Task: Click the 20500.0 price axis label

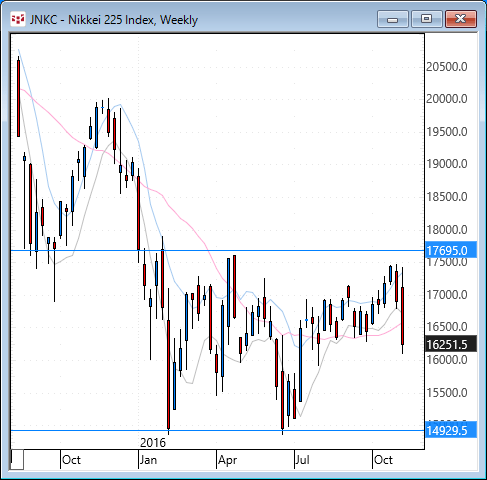Action: tap(447, 67)
